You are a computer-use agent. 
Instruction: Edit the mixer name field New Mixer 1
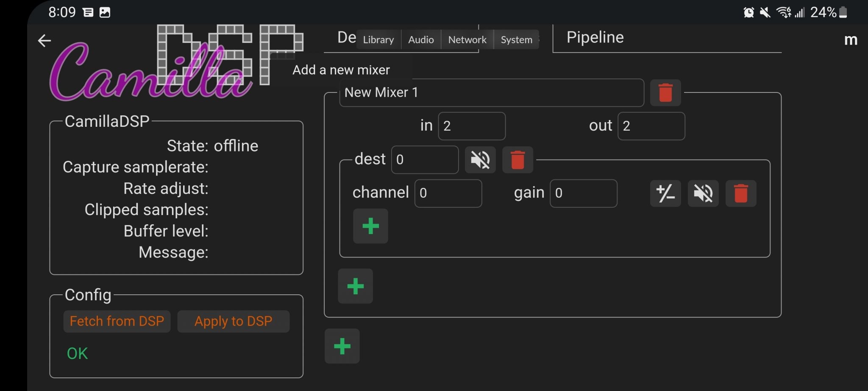(492, 92)
